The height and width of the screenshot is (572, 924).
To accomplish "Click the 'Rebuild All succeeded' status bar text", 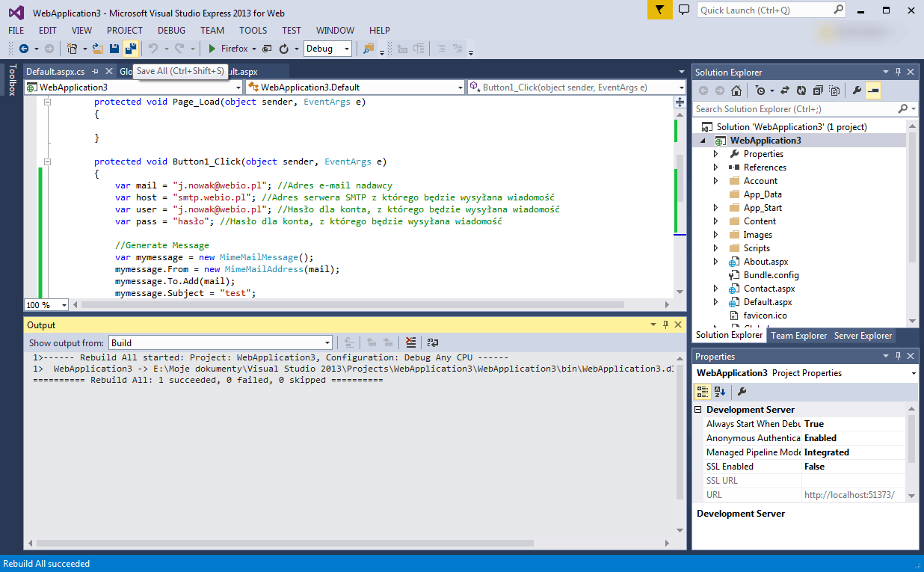I will click(46, 564).
